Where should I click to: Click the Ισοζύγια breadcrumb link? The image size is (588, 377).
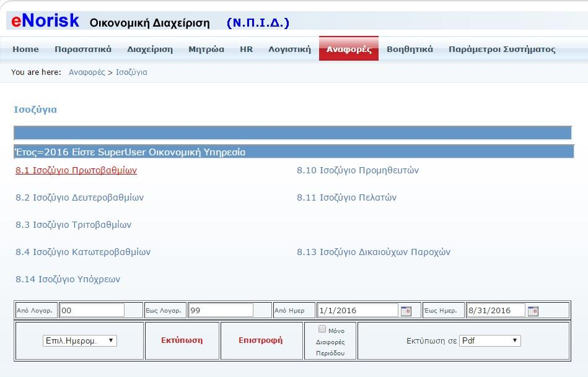pos(131,72)
